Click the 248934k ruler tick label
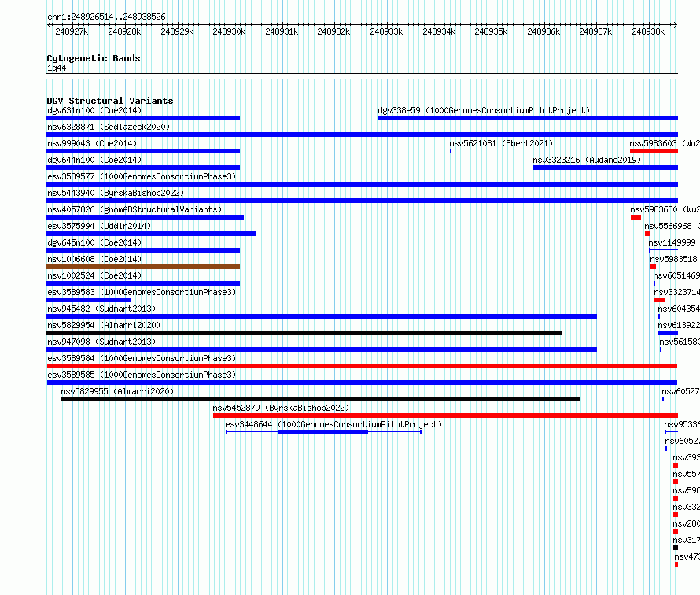This screenshot has width=700, height=595. tap(439, 31)
